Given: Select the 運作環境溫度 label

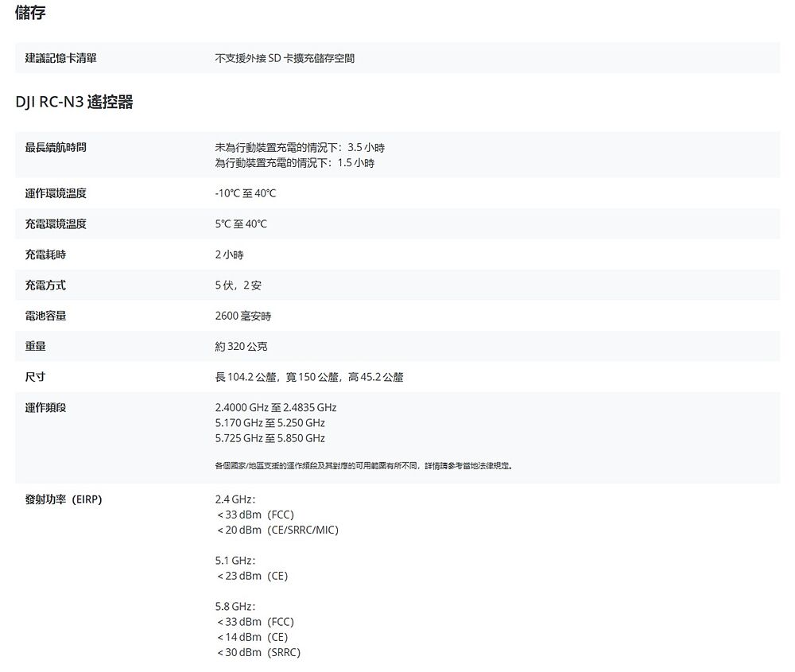Looking at the screenshot, I should (x=56, y=193).
